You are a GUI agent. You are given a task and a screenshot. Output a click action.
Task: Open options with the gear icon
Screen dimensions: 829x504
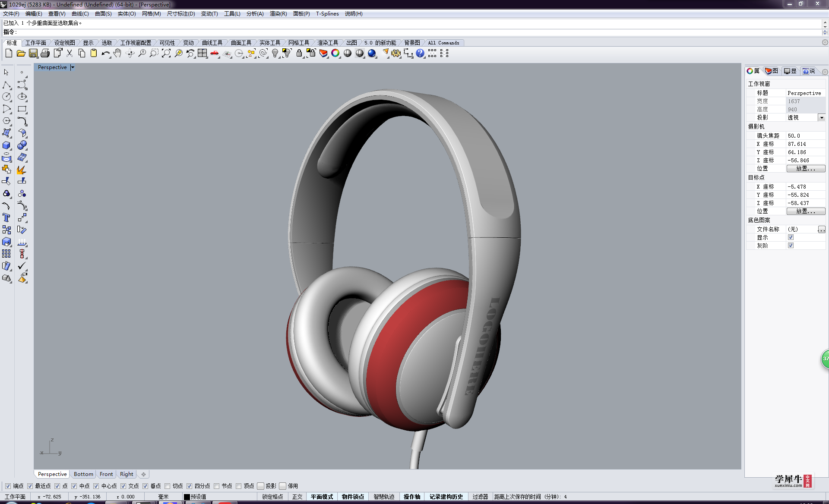396,53
